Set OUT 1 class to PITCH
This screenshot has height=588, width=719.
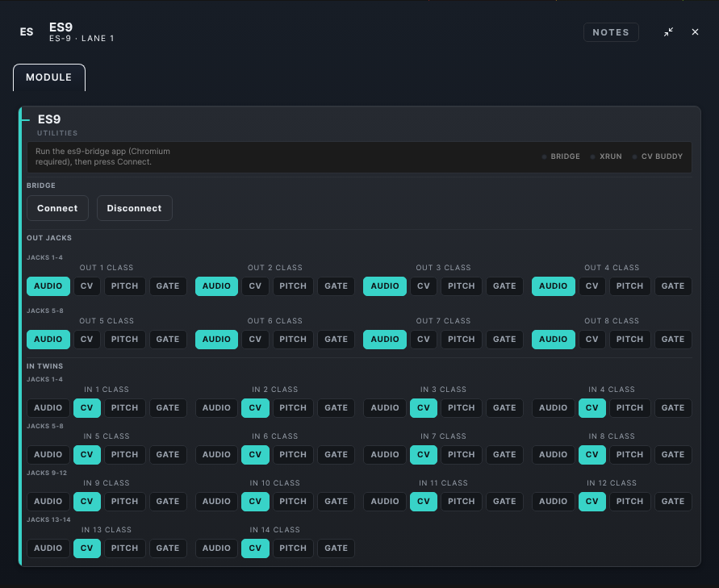tap(125, 286)
